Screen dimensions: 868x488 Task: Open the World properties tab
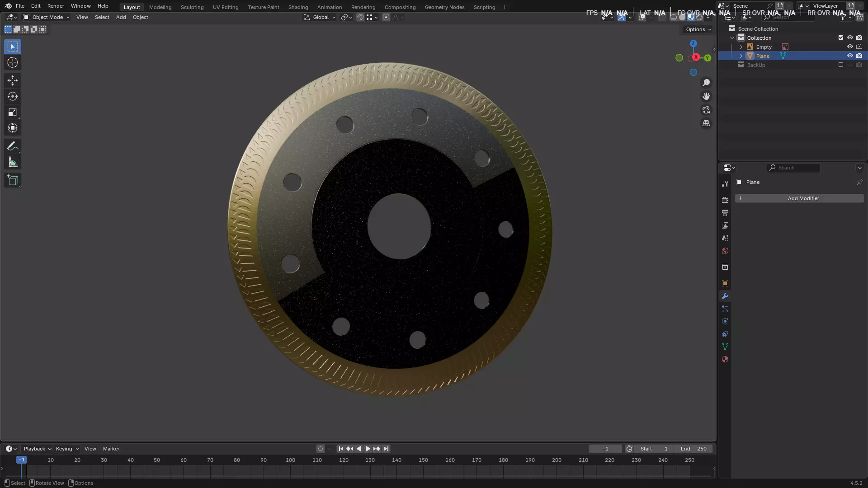point(725,251)
